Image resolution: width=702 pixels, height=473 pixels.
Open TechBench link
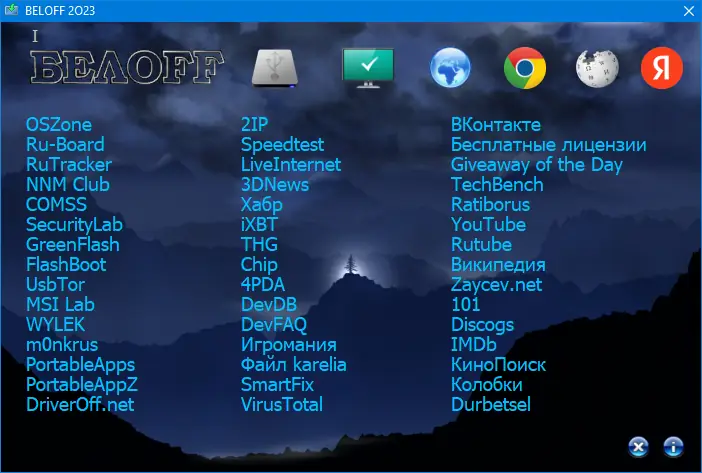tap(497, 184)
